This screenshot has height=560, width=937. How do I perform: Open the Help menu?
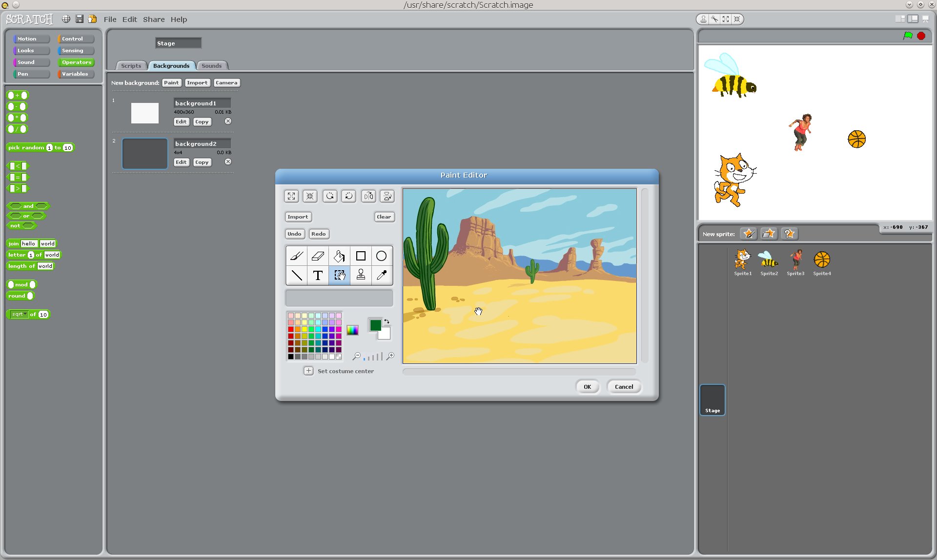(179, 20)
